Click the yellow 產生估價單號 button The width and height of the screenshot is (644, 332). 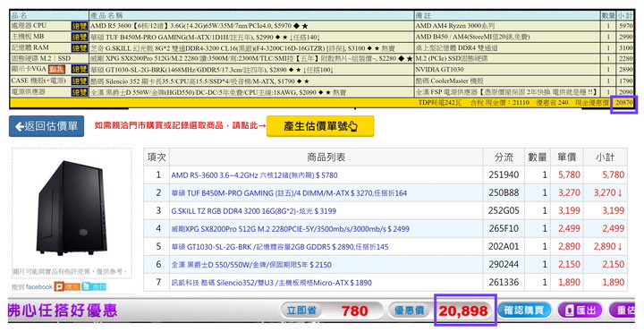pos(320,126)
